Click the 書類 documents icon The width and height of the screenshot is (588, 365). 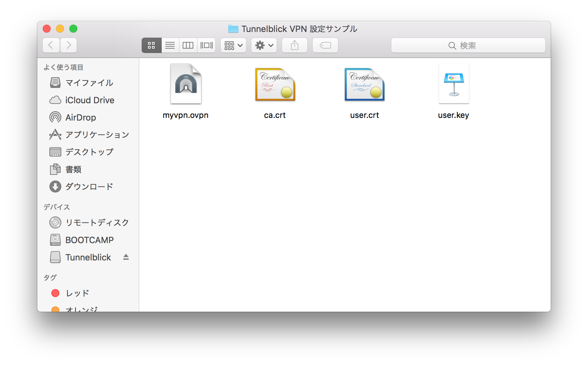pyautogui.click(x=55, y=169)
